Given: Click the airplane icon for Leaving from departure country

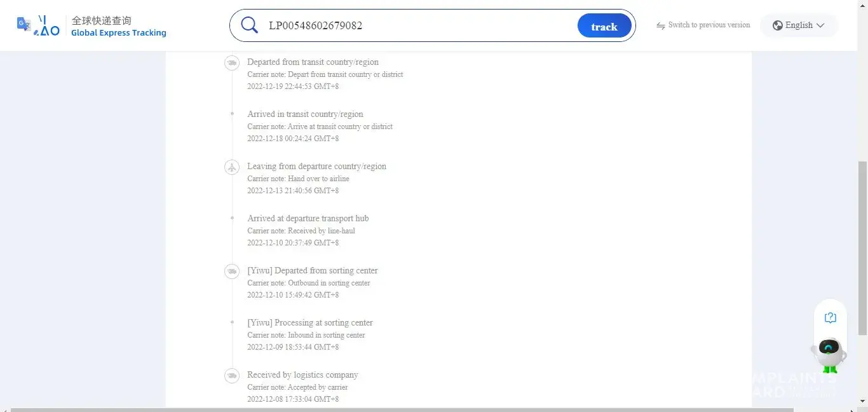Looking at the screenshot, I should [x=232, y=167].
